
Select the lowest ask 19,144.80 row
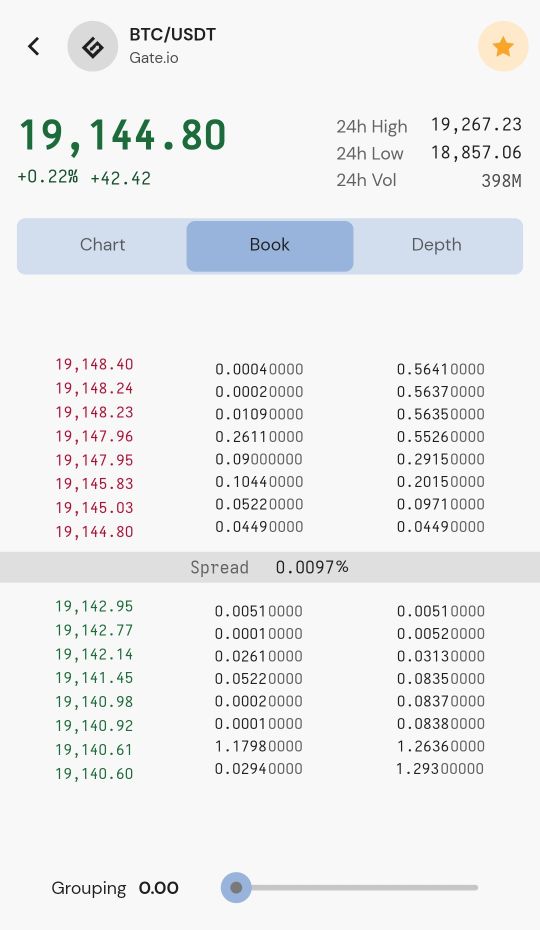pos(270,528)
